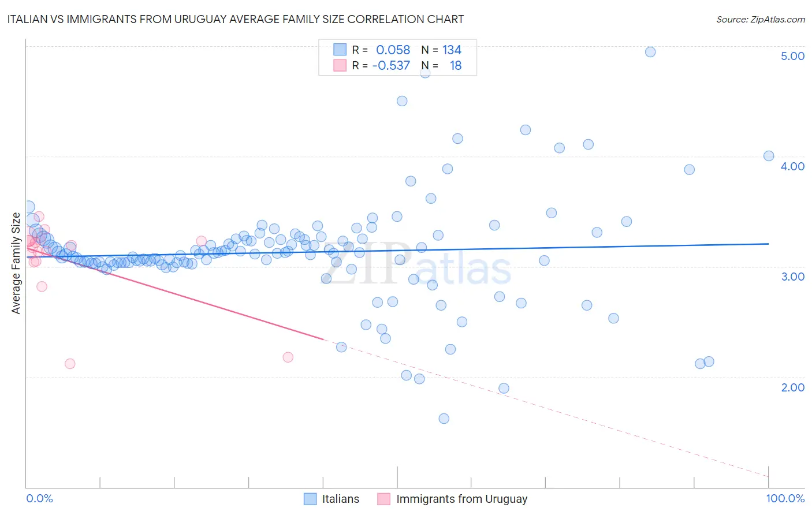Click the R = -0.537 correlation value

pyautogui.click(x=381, y=65)
